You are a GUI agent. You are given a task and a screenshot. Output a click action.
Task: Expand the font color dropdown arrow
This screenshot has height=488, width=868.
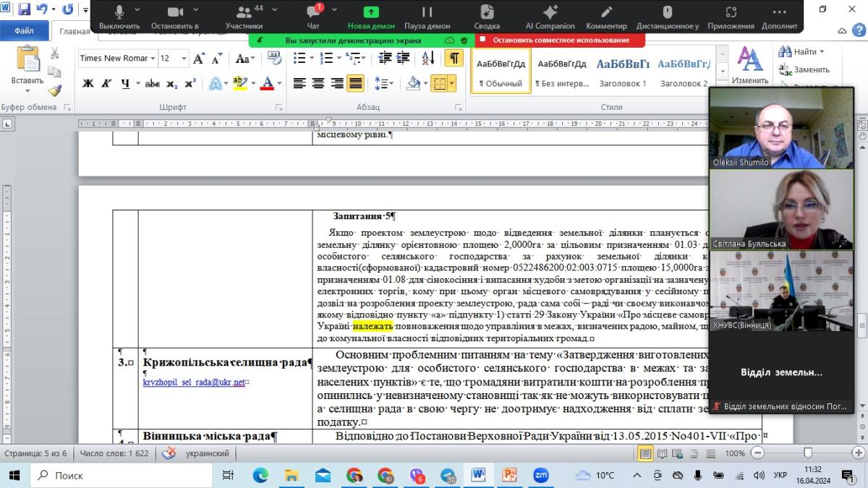coord(279,84)
